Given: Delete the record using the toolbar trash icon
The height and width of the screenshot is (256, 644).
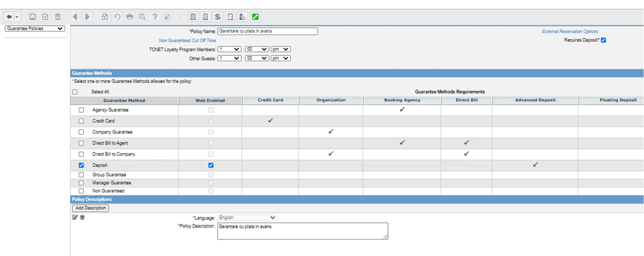Looking at the screenshot, I should [x=58, y=17].
